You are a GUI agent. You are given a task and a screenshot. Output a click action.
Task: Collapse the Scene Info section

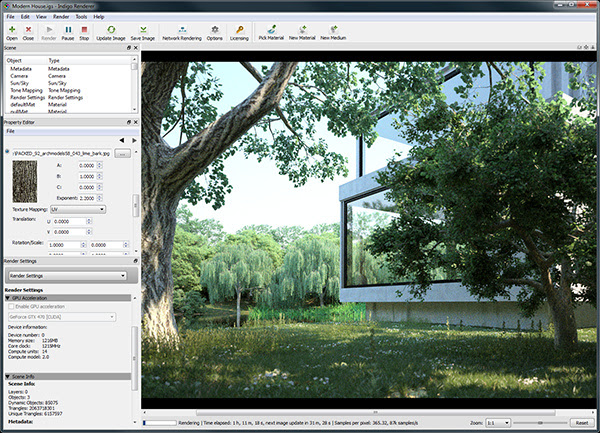point(7,377)
